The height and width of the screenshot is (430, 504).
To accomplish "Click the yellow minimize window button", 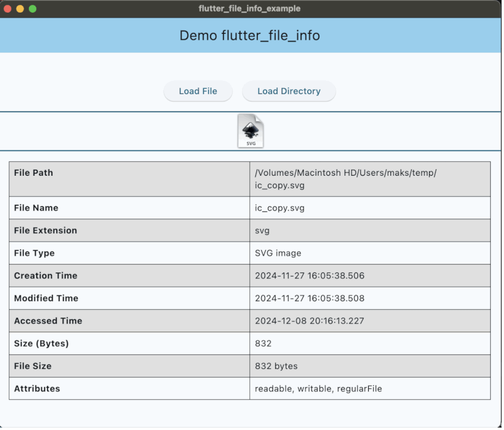I will tap(21, 8).
